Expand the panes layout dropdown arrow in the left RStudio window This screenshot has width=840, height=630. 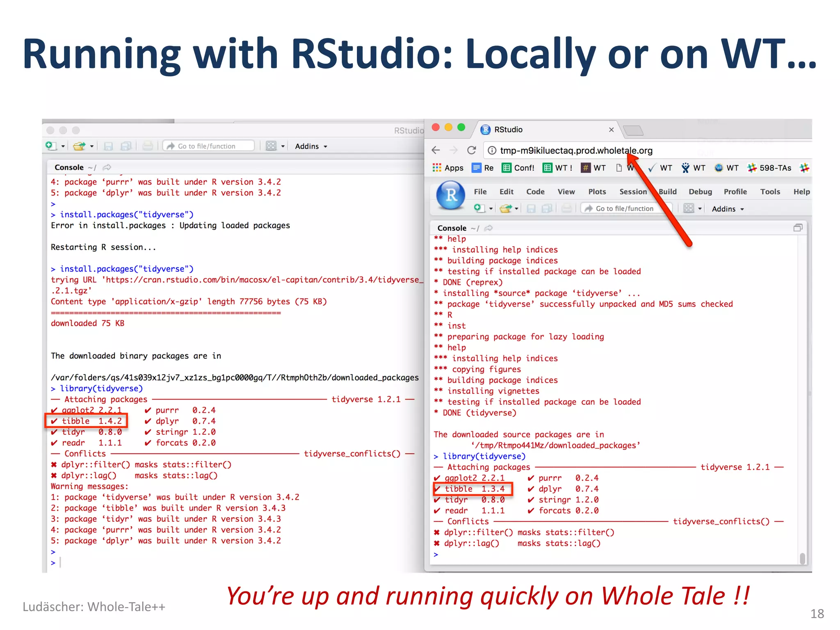283,146
